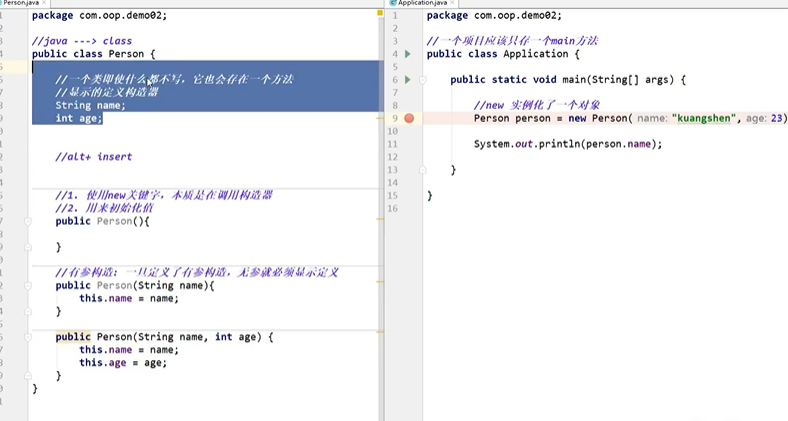Place the cursor in the package statement in Application.java
This screenshot has width=788, height=421.
point(495,16)
